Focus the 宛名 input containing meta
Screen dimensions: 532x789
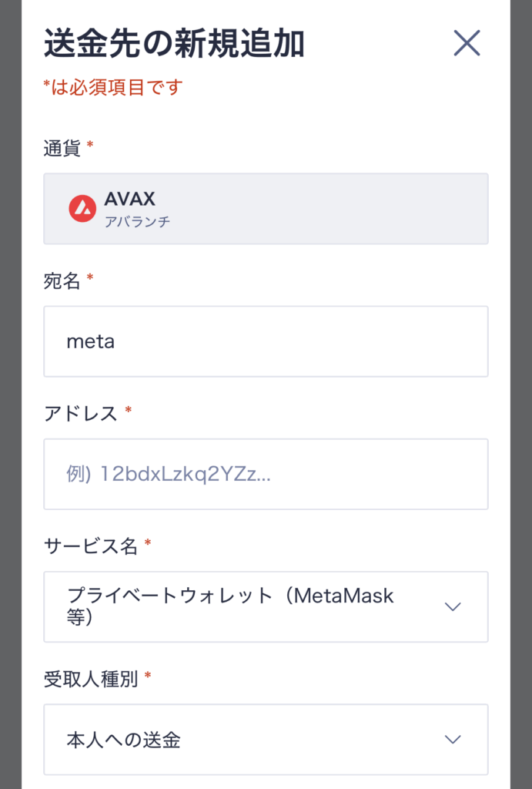(x=266, y=341)
